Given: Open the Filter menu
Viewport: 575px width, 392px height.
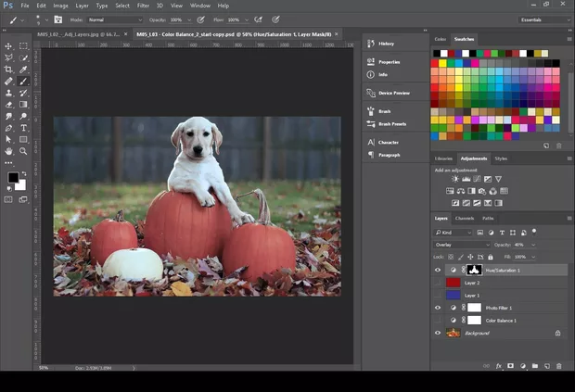Looking at the screenshot, I should pyautogui.click(x=141, y=6).
